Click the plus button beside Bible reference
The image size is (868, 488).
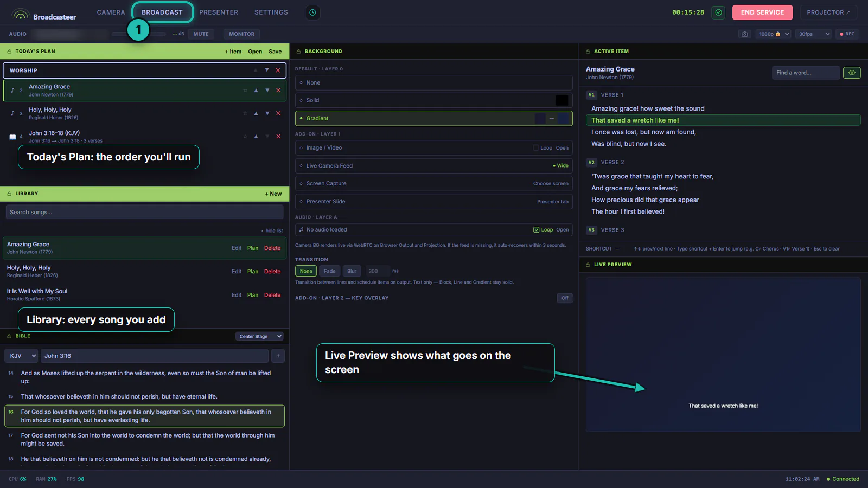(278, 356)
